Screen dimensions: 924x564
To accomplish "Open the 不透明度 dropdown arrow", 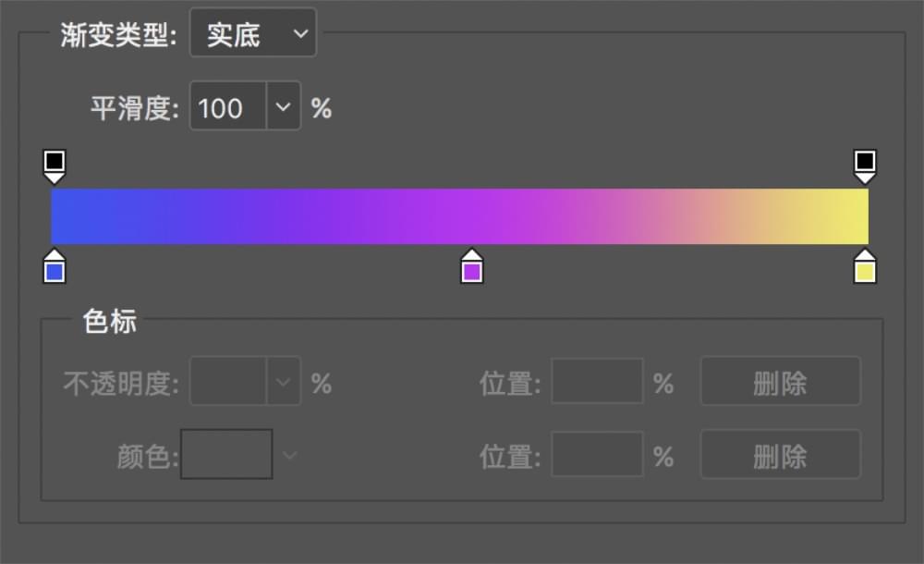I will [284, 382].
